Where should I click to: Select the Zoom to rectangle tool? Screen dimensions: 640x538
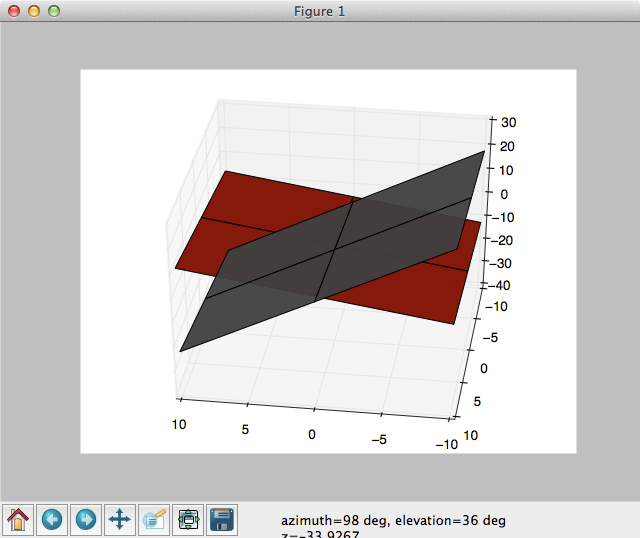click(x=154, y=520)
